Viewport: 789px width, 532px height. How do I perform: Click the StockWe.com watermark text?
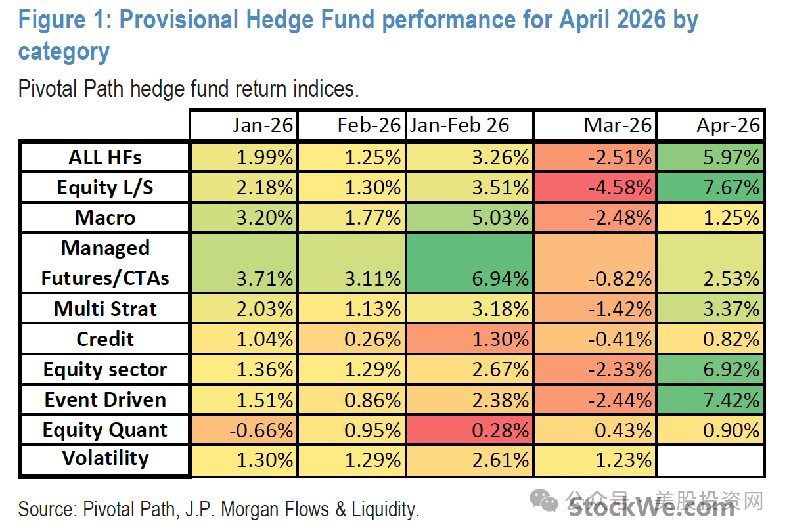coord(652,507)
